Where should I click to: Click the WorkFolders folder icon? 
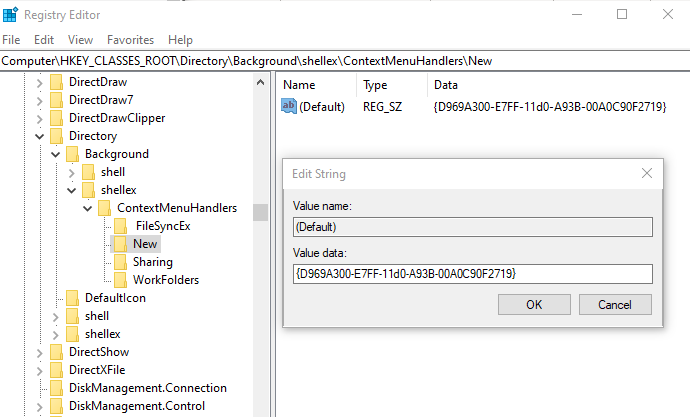(x=120, y=280)
